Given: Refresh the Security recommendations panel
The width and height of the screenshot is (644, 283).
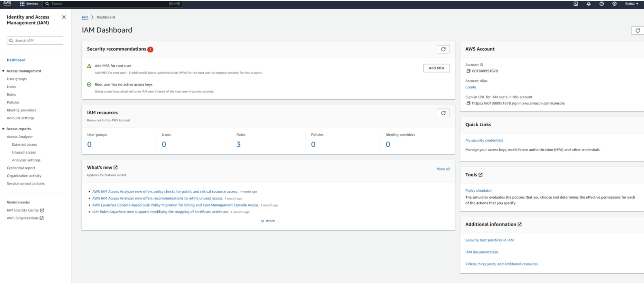Looking at the screenshot, I should tap(443, 49).
